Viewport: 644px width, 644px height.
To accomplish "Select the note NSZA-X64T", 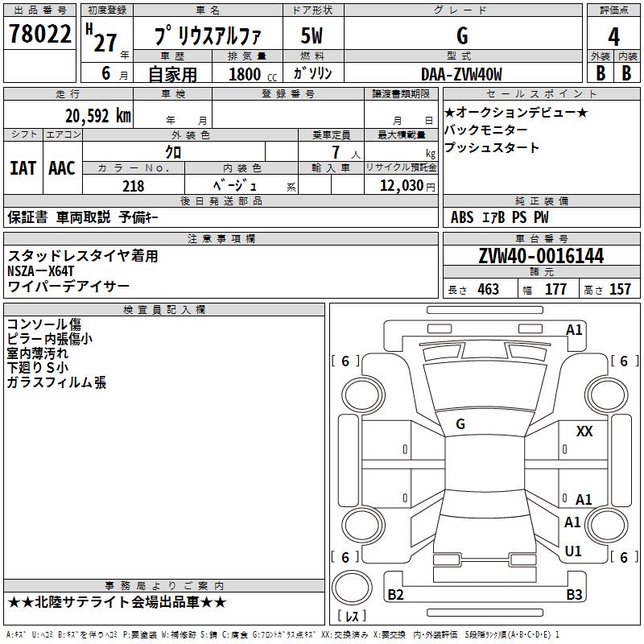I will (41, 271).
